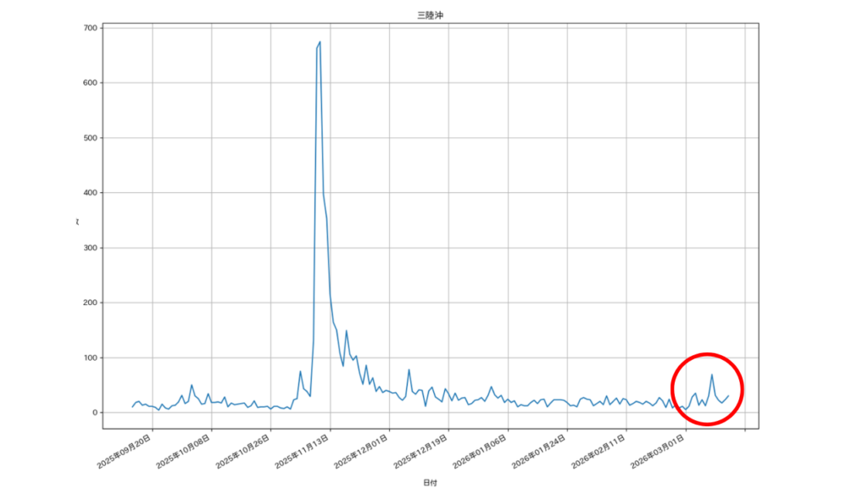Click the tallest peak of the blue line
Viewport: 868px width, 488px height.
(x=320, y=42)
